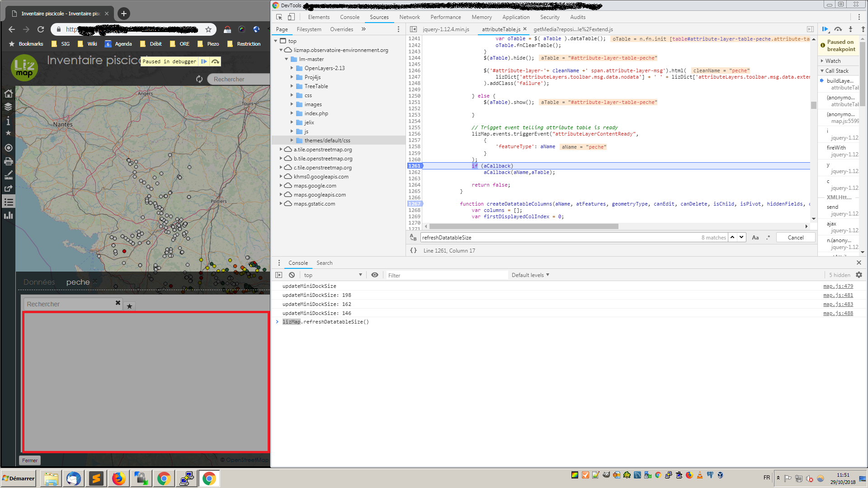The height and width of the screenshot is (488, 868).
Task: Open the map.js:479 console link
Action: (x=838, y=286)
